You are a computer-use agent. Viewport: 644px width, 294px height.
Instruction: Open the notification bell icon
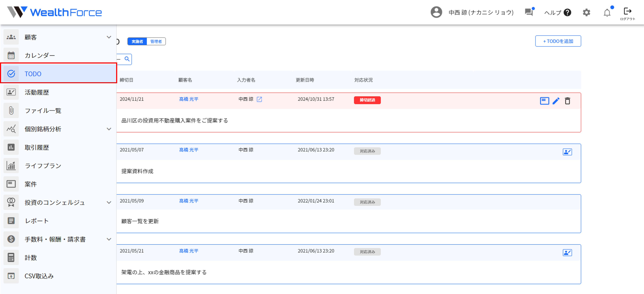point(607,12)
